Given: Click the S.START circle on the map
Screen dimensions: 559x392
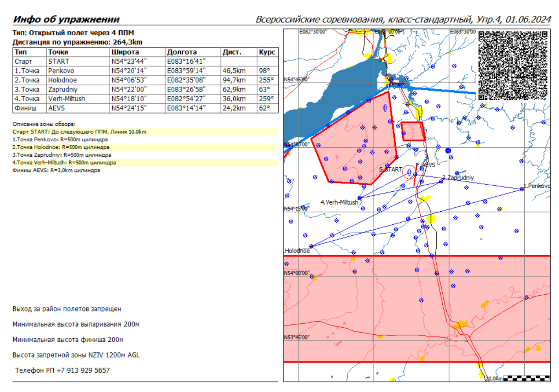Looking at the screenshot, I should point(409,172).
